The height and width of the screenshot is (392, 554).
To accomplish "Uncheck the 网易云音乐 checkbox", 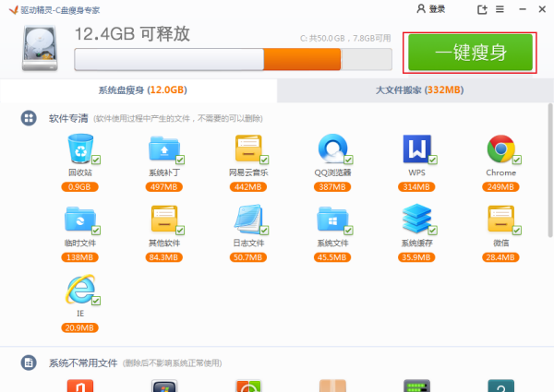I will point(264,160).
